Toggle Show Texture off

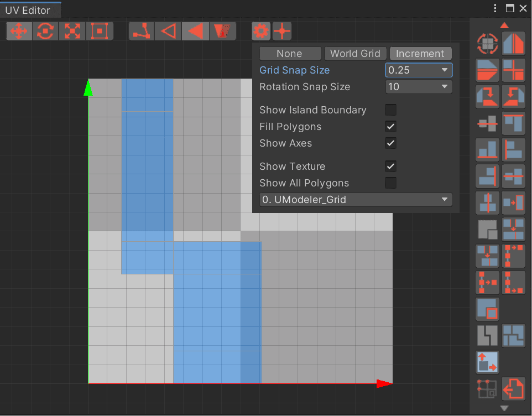point(390,166)
